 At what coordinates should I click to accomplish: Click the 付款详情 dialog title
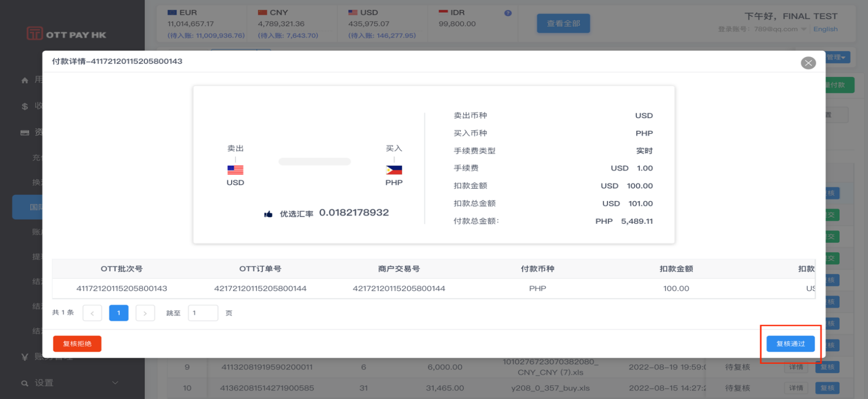(117, 61)
